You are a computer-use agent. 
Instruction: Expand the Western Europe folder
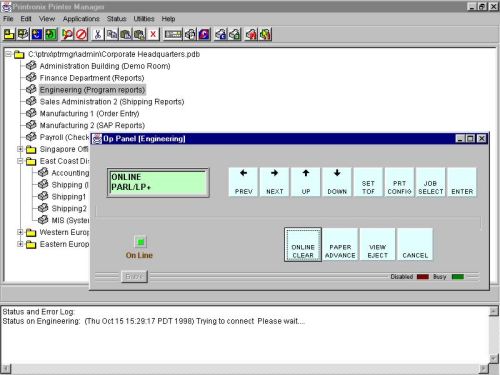[x=20, y=232]
